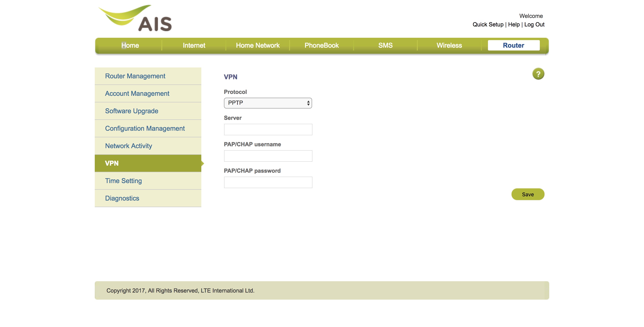Click into the Server input field
Image resolution: width=644 pixels, height=327 pixels.
pyautogui.click(x=268, y=129)
